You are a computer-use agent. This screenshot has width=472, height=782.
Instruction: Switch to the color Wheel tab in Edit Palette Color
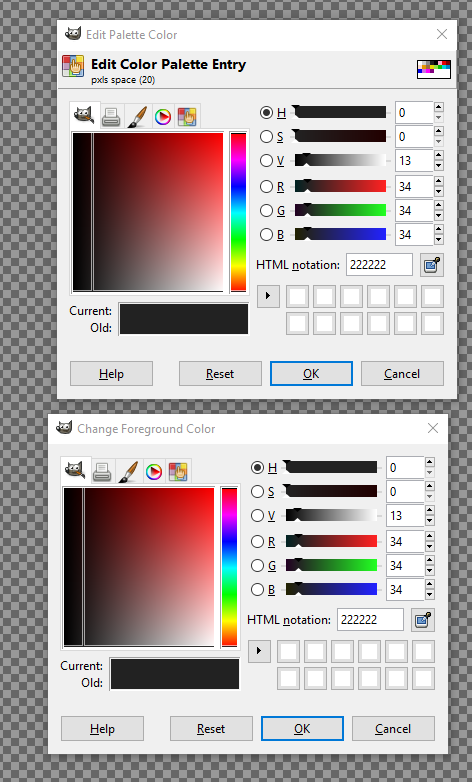click(x=163, y=117)
